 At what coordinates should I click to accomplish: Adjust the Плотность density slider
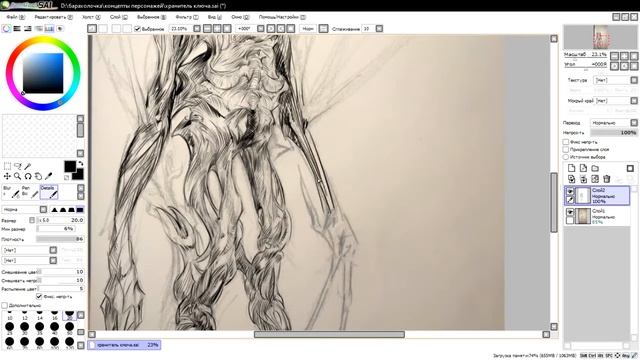[60, 239]
